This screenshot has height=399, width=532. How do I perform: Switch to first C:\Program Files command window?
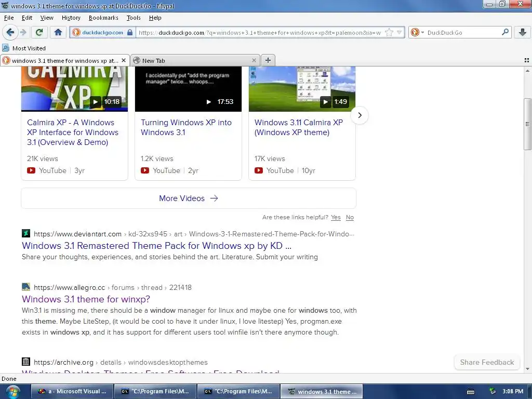[x=155, y=391]
